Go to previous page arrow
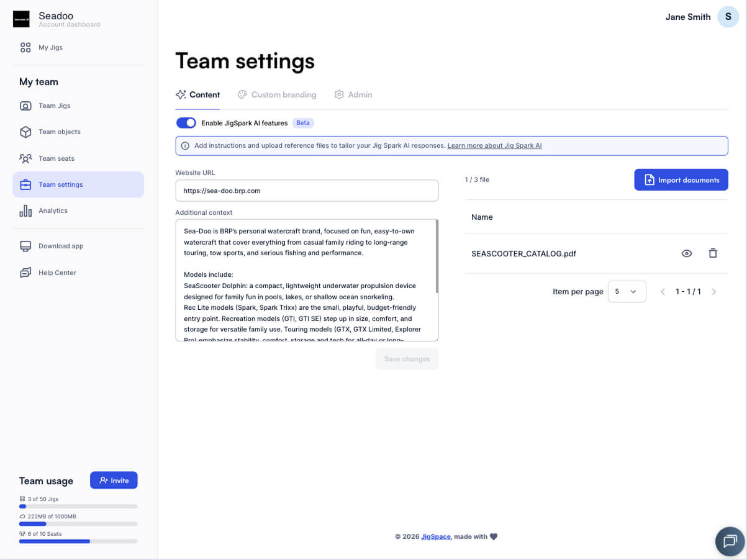The image size is (747, 560). pos(663,292)
